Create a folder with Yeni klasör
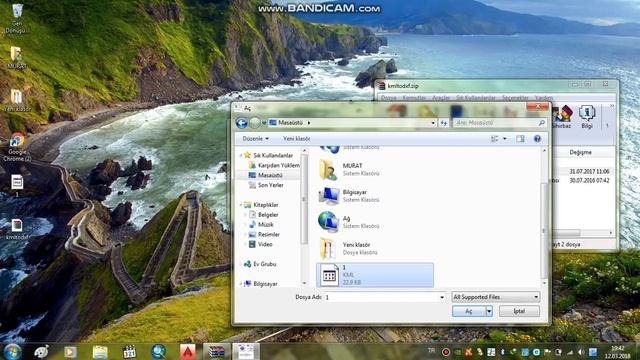640x360 pixels. coord(296,139)
